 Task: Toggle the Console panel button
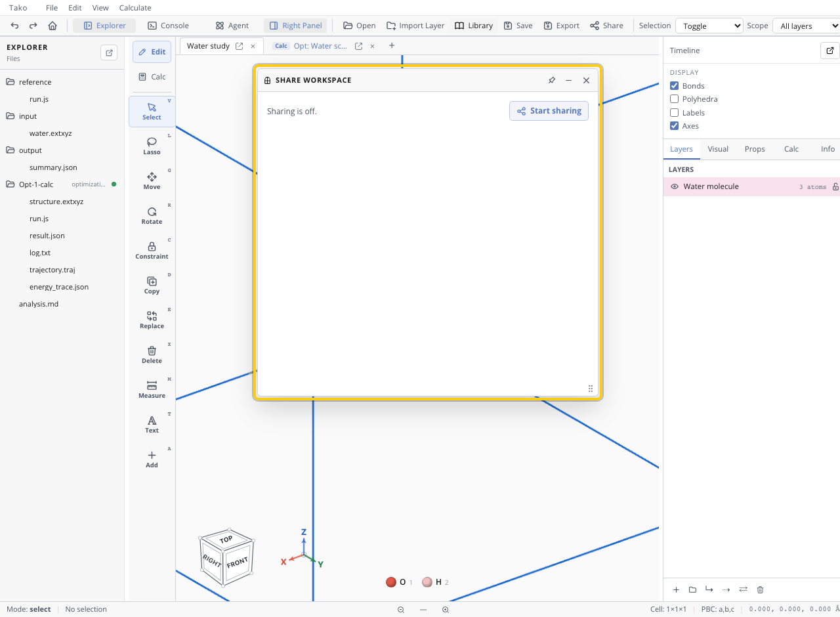pos(169,26)
